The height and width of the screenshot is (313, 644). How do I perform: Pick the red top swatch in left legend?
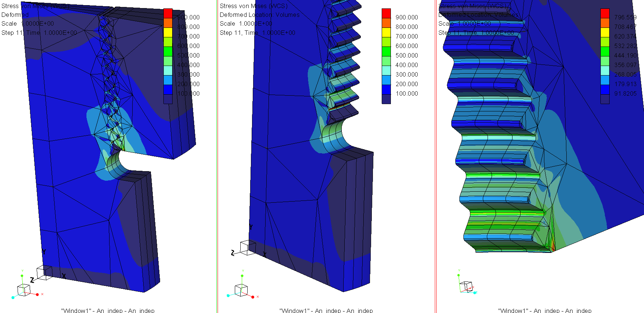[168, 13]
